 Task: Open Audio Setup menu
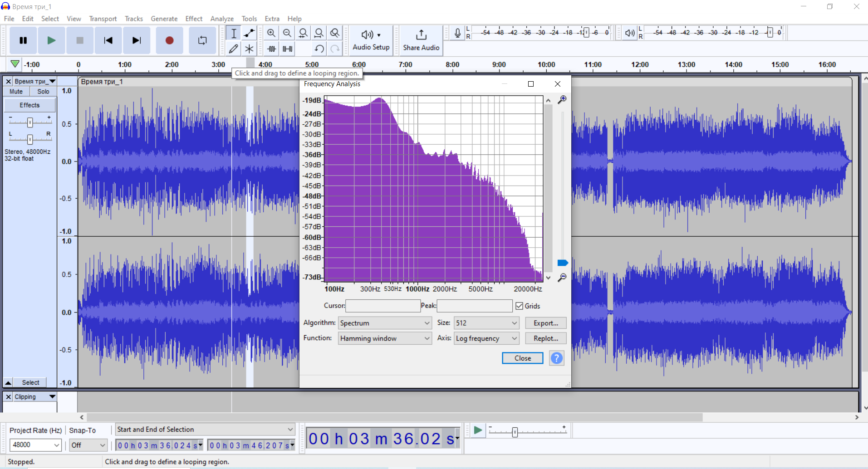[x=371, y=40]
